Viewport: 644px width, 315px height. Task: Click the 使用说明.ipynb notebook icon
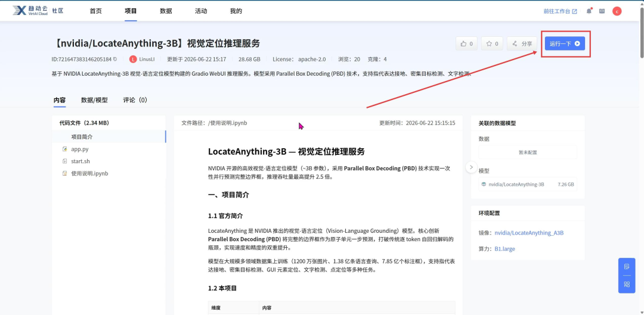[64, 173]
